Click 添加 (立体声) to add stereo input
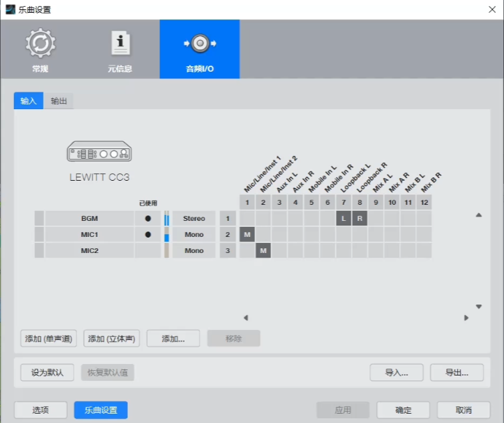The width and height of the screenshot is (504, 423). (x=112, y=339)
